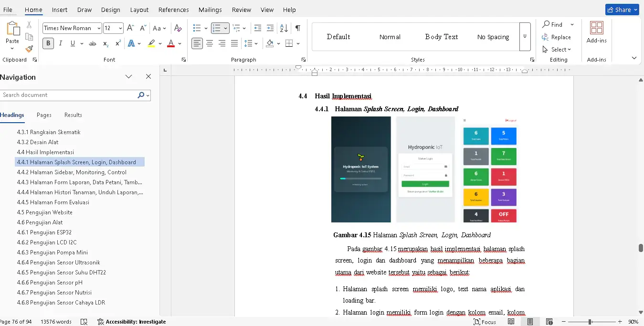
Task: Switch to Pages tab in Navigation pane
Action: click(x=44, y=115)
